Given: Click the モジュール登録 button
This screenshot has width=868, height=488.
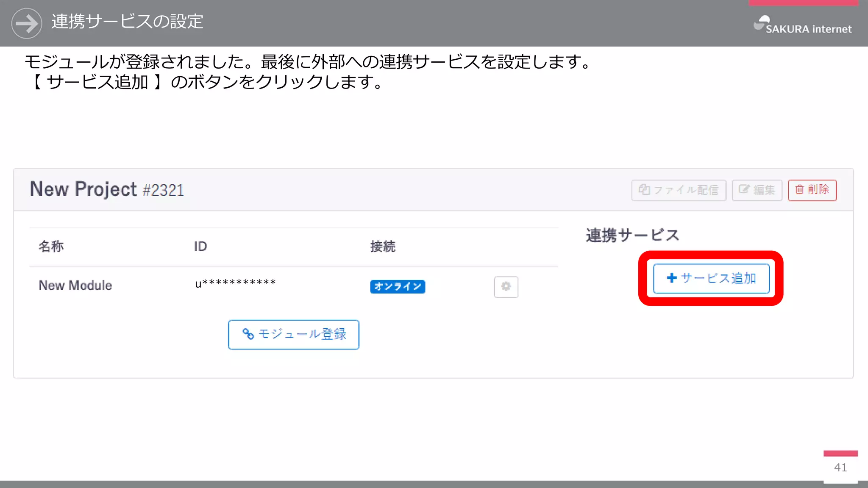Looking at the screenshot, I should coord(294,334).
